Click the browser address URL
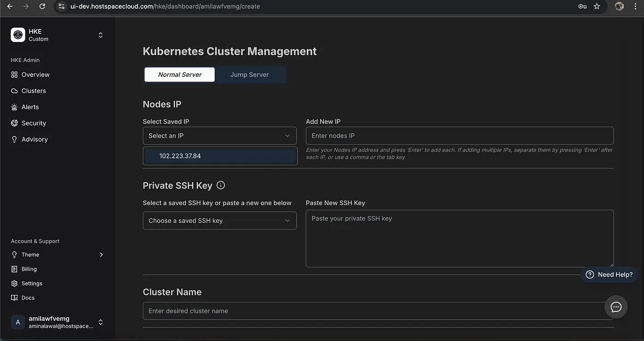Image resolution: width=644 pixels, height=341 pixels. (x=165, y=6)
